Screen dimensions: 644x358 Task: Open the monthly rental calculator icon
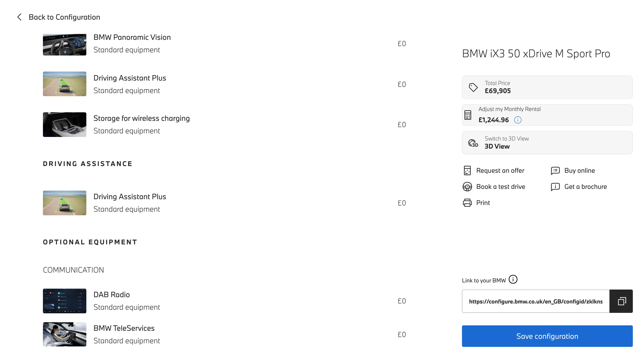point(468,115)
